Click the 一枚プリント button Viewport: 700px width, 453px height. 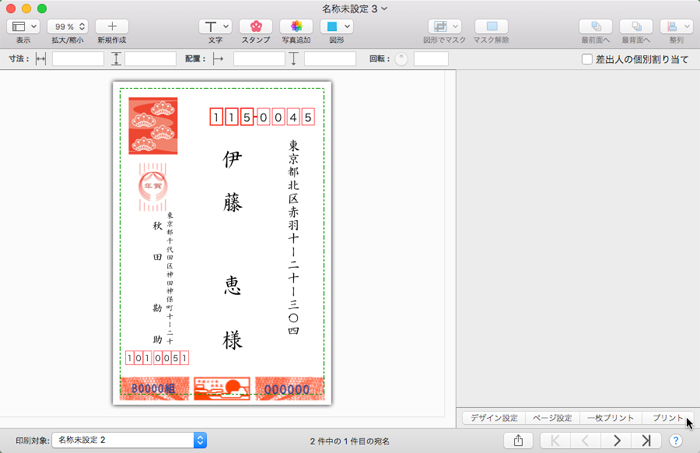(x=610, y=417)
